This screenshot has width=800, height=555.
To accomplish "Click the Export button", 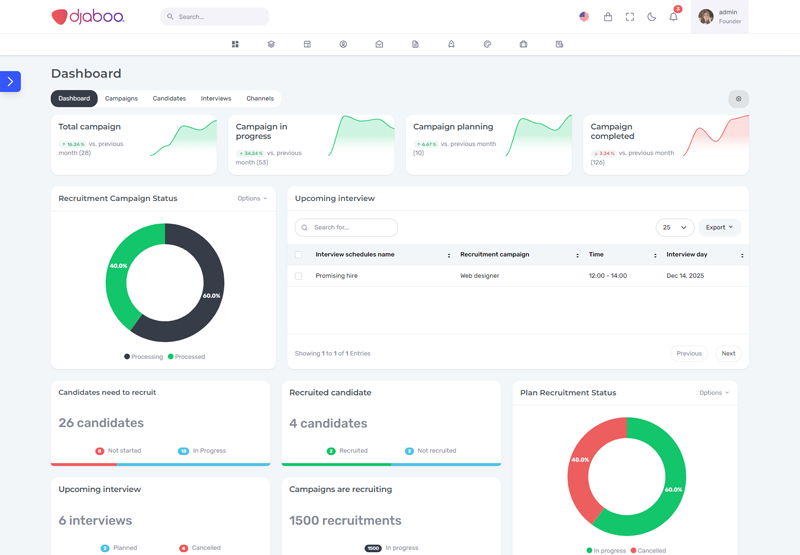I will click(719, 228).
